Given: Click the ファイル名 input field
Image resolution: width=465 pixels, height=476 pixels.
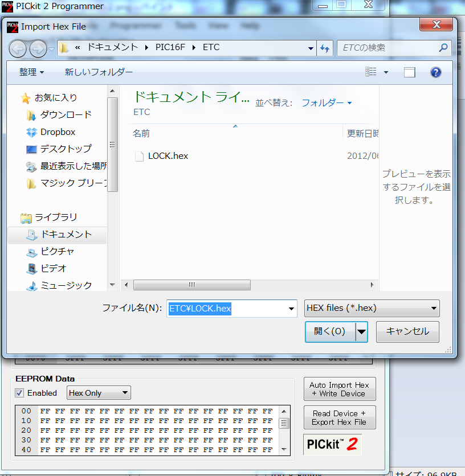Looking at the screenshot, I should 231,309.
